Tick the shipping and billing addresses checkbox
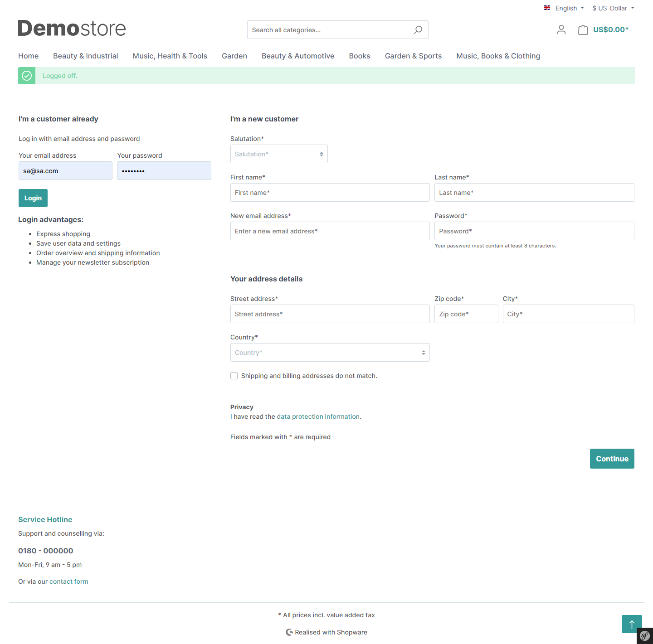Image resolution: width=653 pixels, height=644 pixels. [x=234, y=376]
